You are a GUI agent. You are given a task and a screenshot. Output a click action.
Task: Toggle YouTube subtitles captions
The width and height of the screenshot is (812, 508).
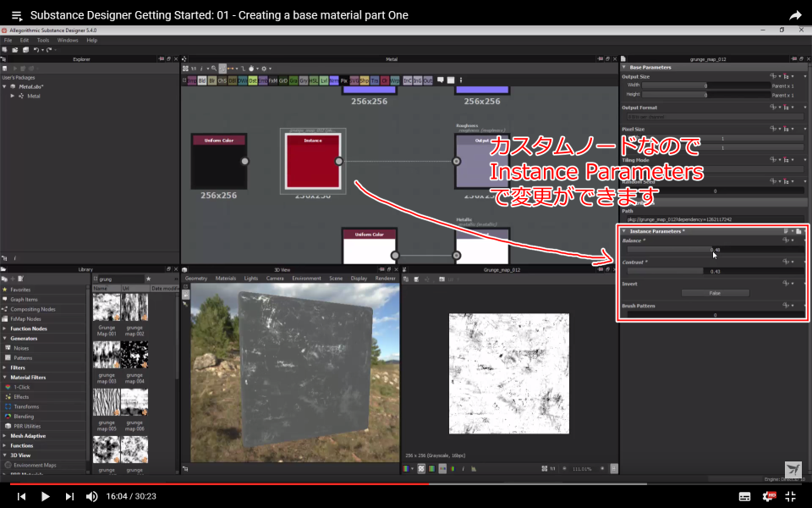[744, 497]
